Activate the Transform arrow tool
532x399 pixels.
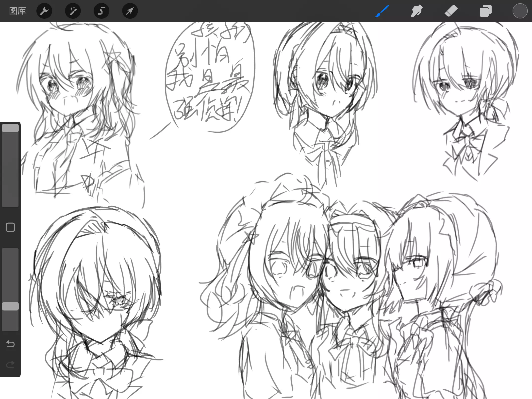click(x=130, y=11)
